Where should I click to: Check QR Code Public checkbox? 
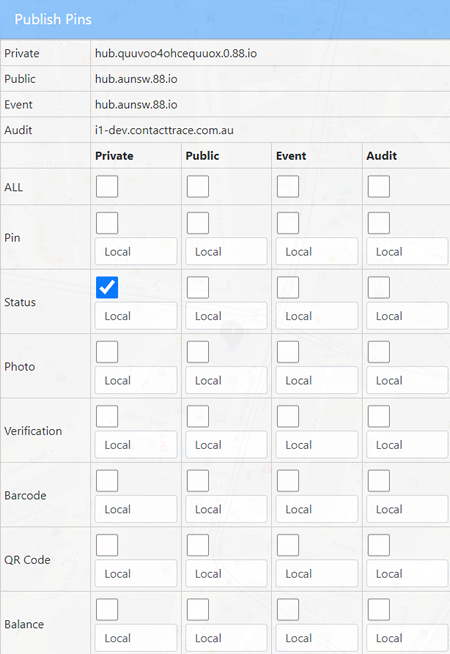click(x=198, y=545)
